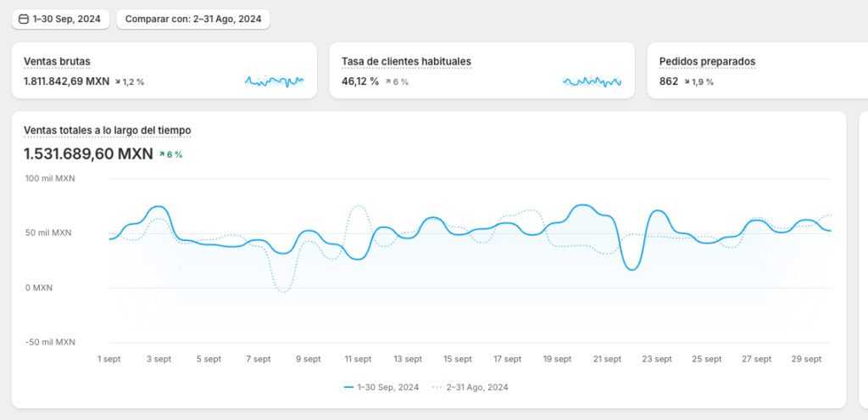Click the up-trend arrow in Tasa de clientes habituales
Screen dimensions: 868x420
(388, 82)
